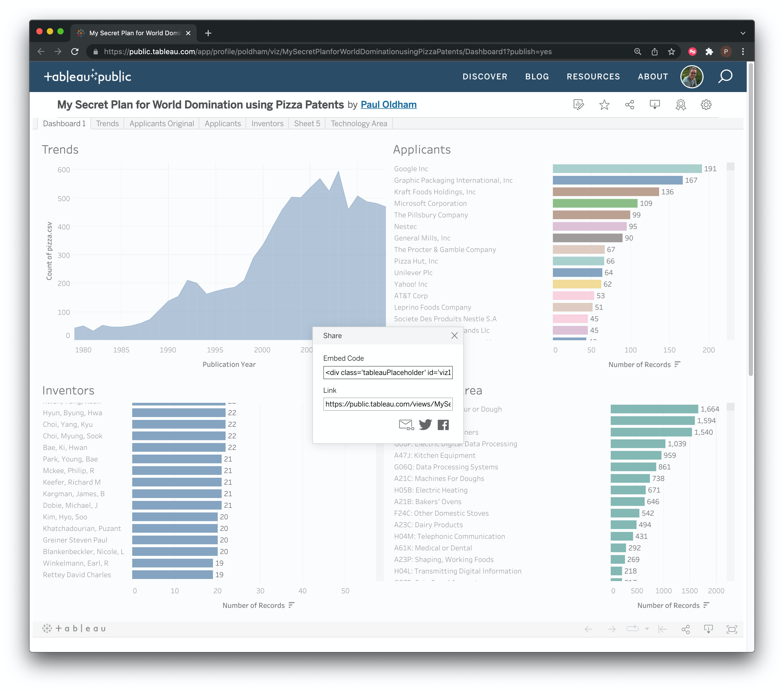The height and width of the screenshot is (691, 784).
Task: Select the Embed Code text field
Action: click(x=388, y=372)
